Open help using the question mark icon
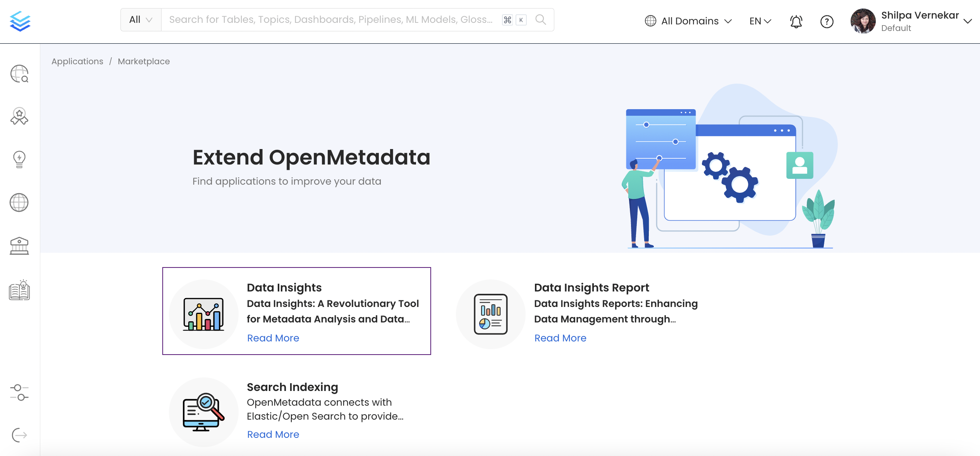 827,22
